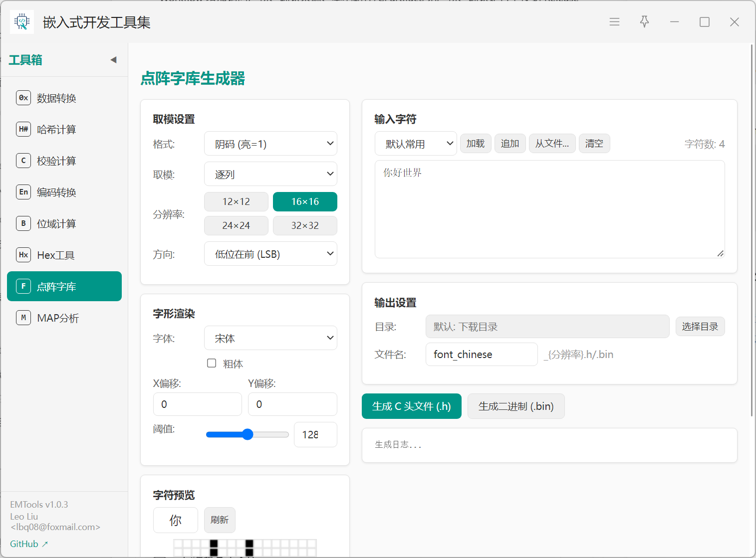Click 清空 button
This screenshot has height=558, width=756.
coord(594,144)
